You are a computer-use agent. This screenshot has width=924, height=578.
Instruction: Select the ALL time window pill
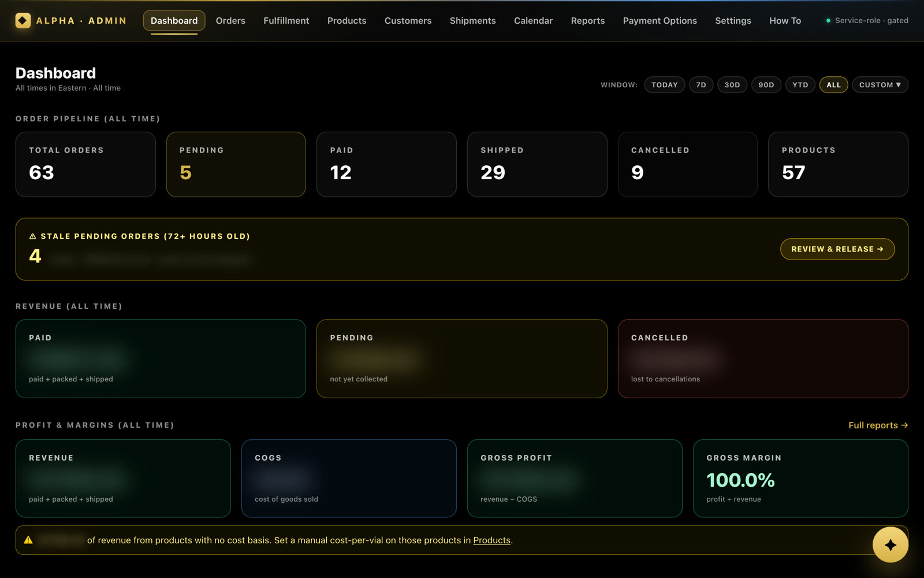click(834, 85)
